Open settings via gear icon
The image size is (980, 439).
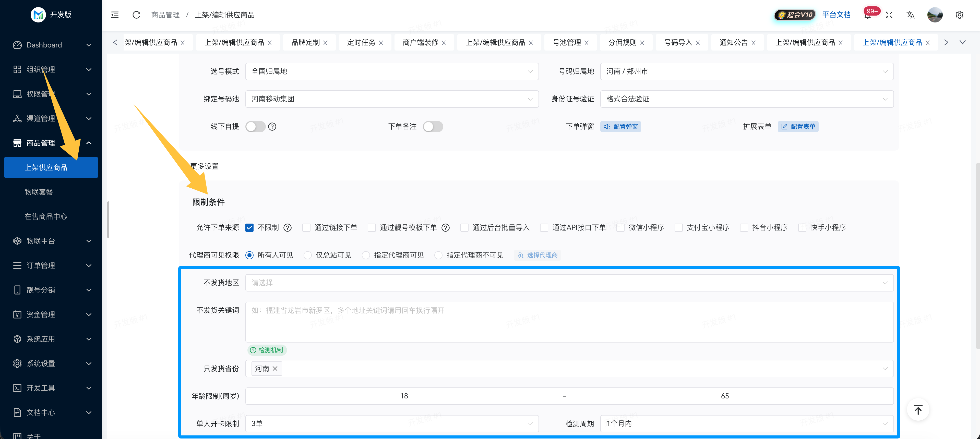960,15
